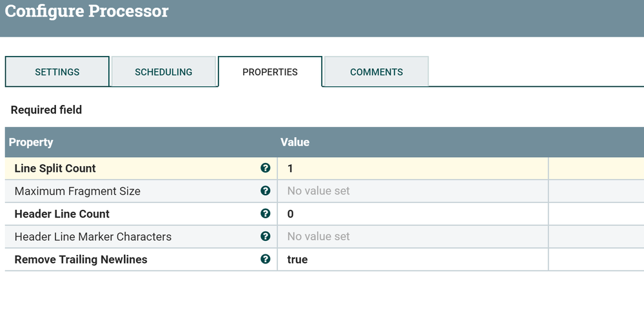Select the Maximum Fragment Size property name
This screenshot has width=644, height=322.
tap(77, 191)
